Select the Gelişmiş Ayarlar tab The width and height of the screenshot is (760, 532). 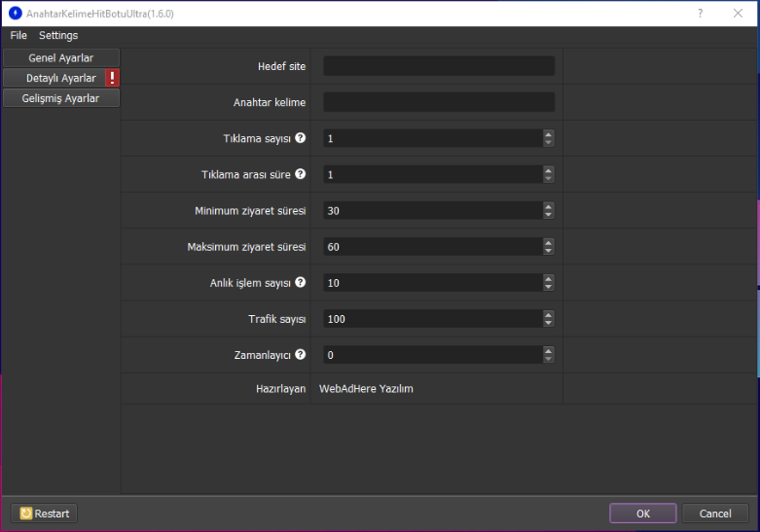coord(60,98)
